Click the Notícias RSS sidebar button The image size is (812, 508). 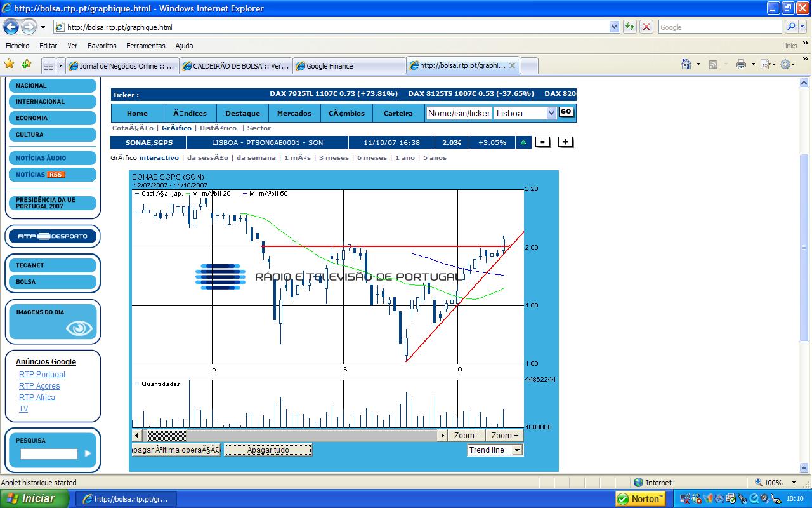click(x=53, y=175)
